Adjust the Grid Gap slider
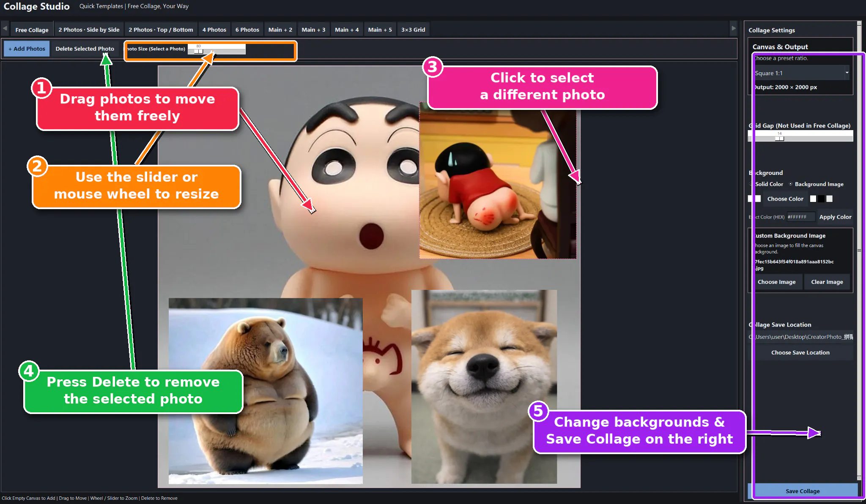 tap(800, 136)
